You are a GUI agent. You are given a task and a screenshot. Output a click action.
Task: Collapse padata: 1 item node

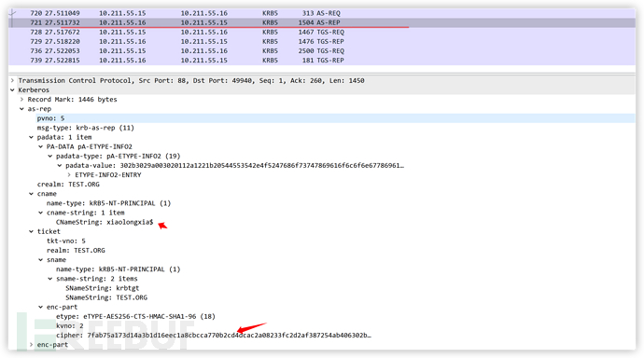[x=31, y=137]
